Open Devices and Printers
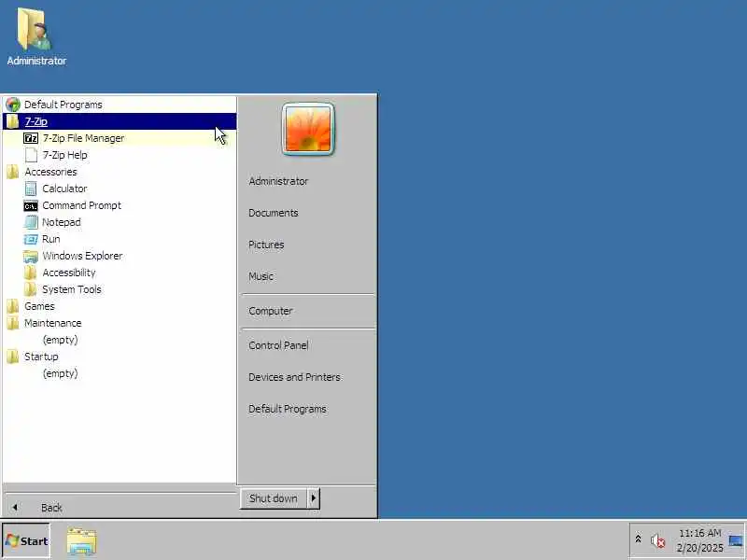The image size is (747, 560). click(x=295, y=377)
